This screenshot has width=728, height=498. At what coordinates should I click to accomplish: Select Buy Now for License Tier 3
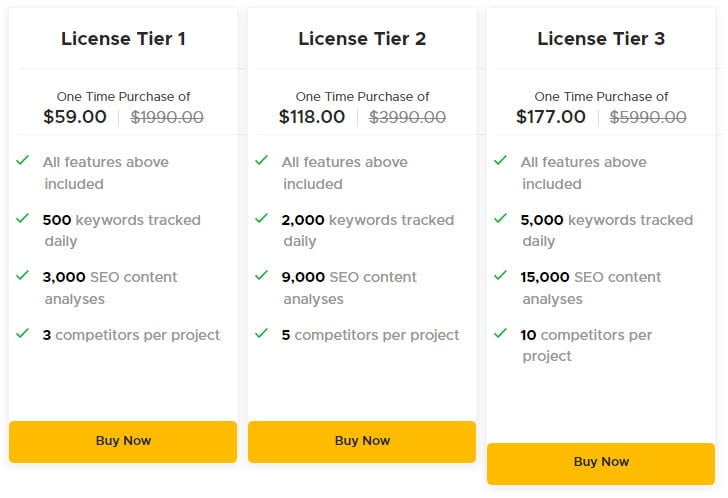(601, 463)
